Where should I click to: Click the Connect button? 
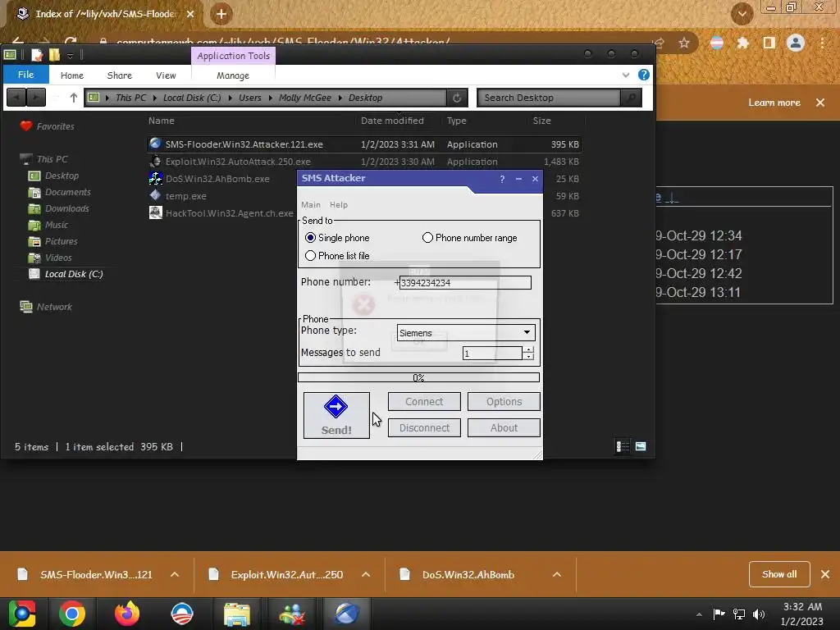point(424,401)
